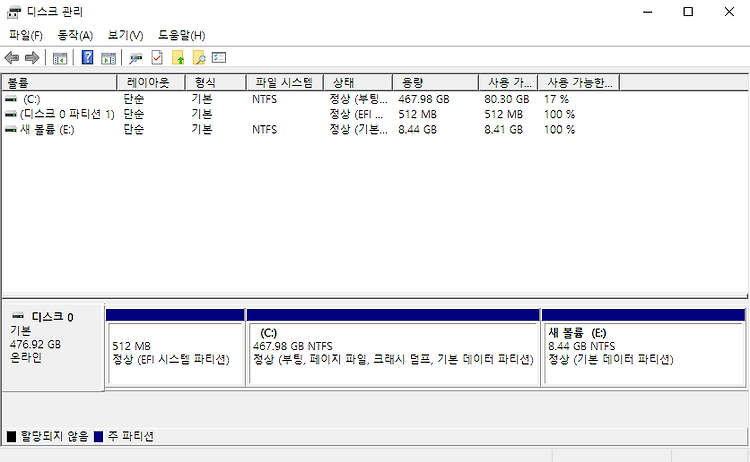Viewport: 750px width, 462px height.
Task: Click the 사용 가... column header
Action: tap(508, 83)
